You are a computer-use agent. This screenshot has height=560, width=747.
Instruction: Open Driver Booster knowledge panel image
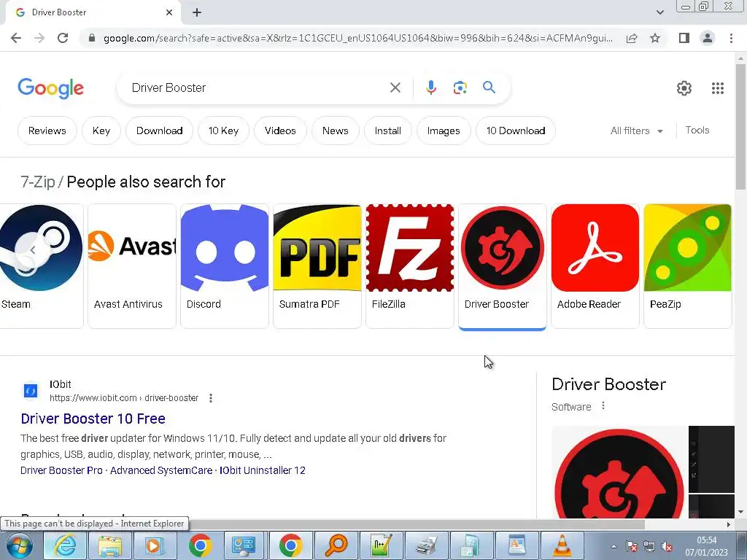pyautogui.click(x=619, y=472)
